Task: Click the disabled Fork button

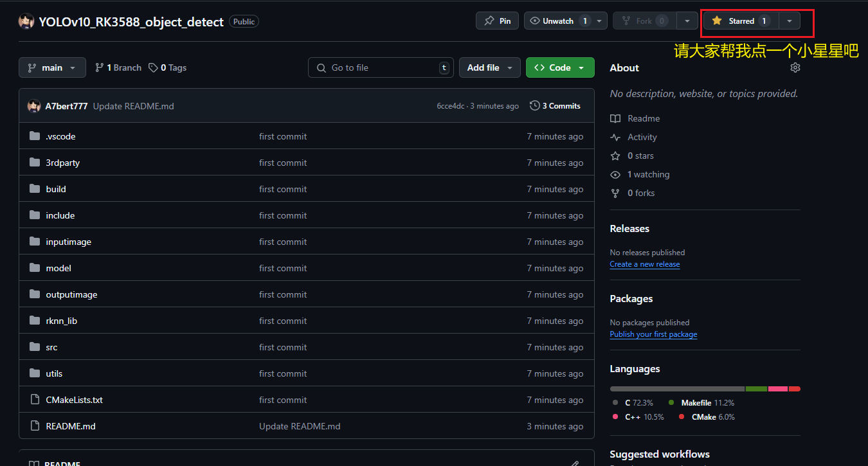Action: 645,21
